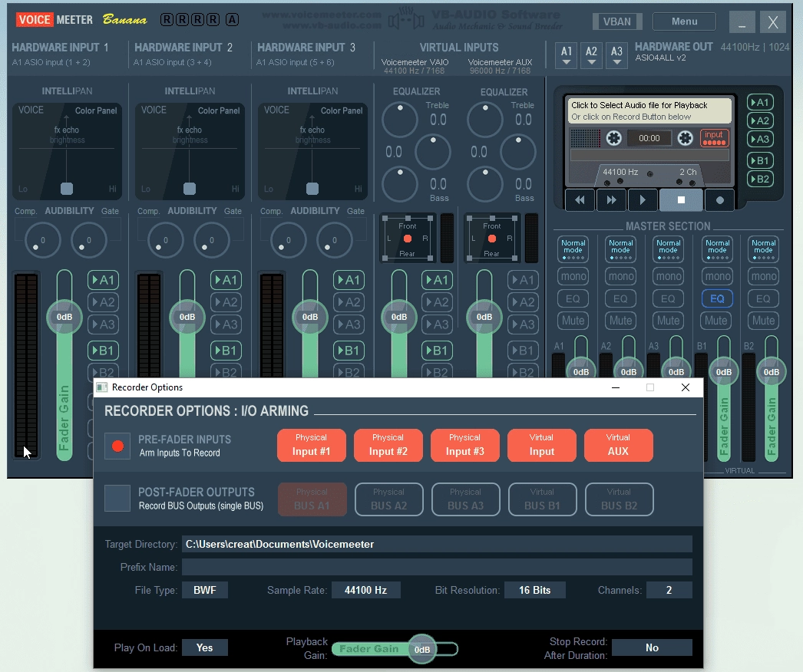This screenshot has height=672, width=803.
Task: Click Hardware Input 1 Gate knob
Action: click(89, 240)
